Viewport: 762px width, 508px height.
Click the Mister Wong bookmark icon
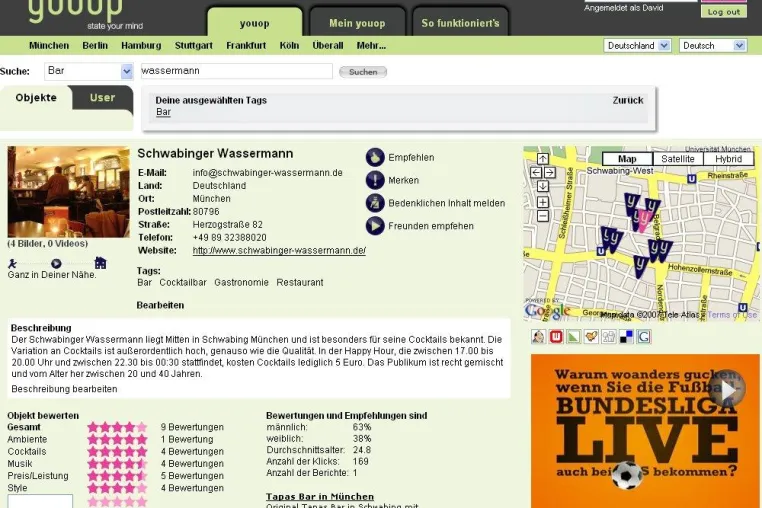(x=538, y=336)
